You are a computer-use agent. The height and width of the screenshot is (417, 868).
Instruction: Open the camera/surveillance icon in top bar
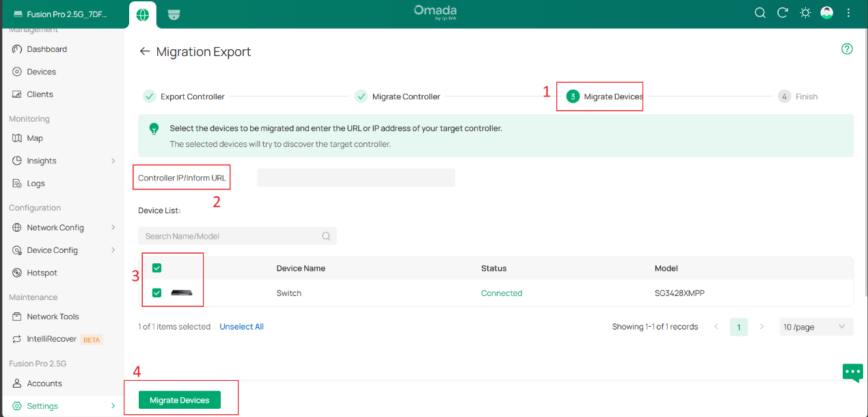point(174,14)
